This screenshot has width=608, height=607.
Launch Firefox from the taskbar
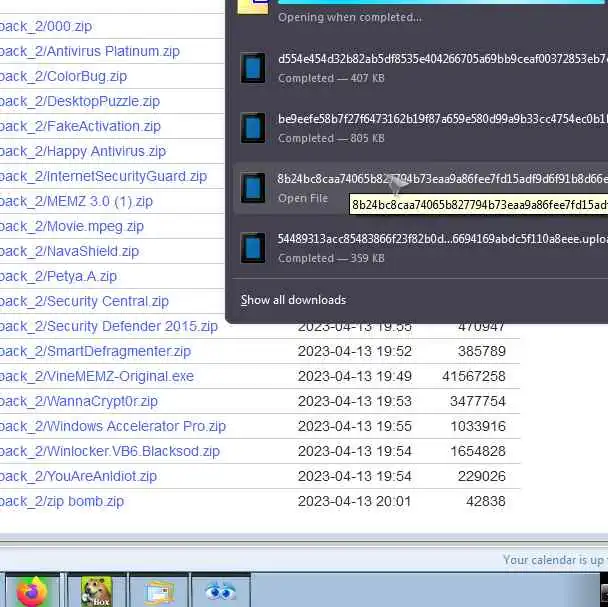point(32,591)
